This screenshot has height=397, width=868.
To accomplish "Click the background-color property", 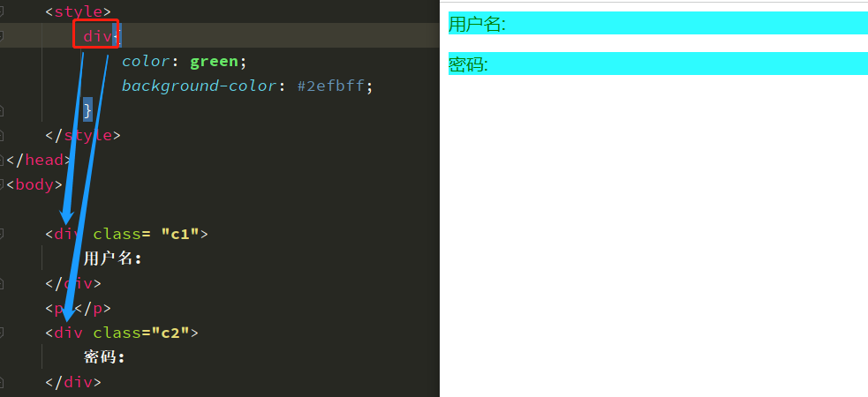I will 194,86.
